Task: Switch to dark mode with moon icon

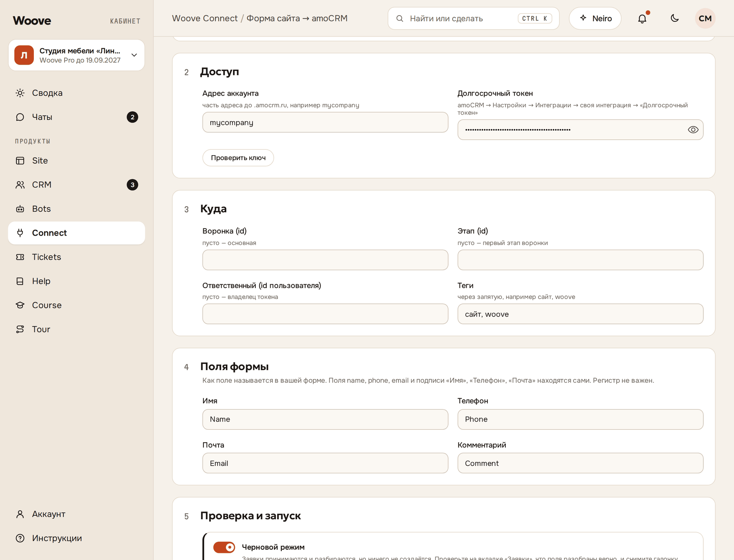Action: [x=675, y=18]
